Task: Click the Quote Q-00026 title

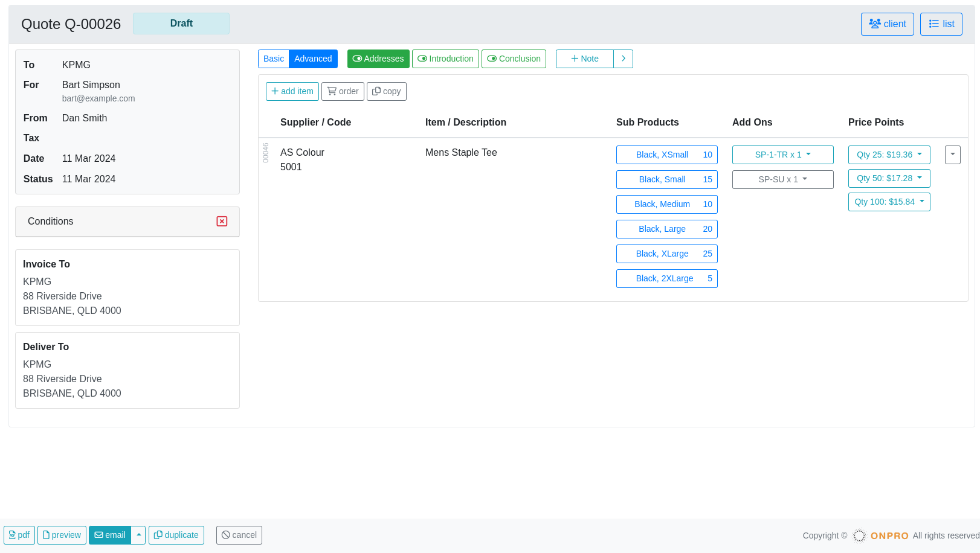Action: click(71, 24)
